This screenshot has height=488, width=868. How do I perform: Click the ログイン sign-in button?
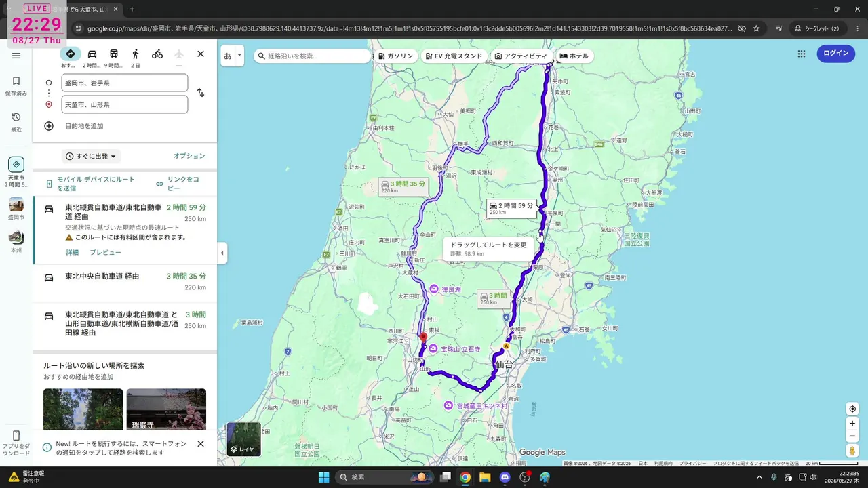[x=836, y=54]
